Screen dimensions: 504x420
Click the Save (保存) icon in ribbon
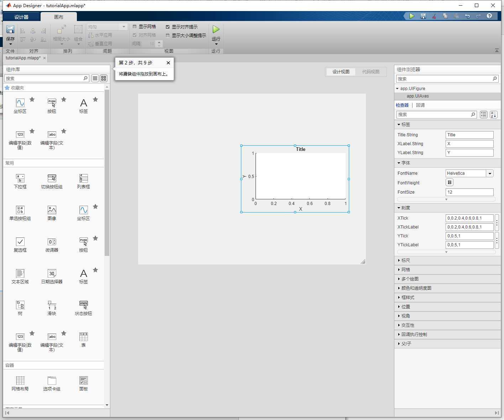tap(10, 30)
